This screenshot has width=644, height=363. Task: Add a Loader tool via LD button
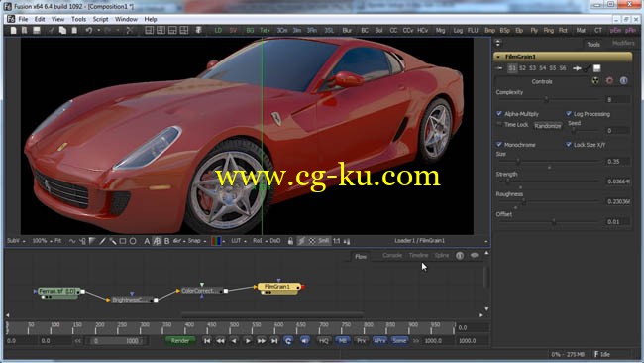point(218,31)
